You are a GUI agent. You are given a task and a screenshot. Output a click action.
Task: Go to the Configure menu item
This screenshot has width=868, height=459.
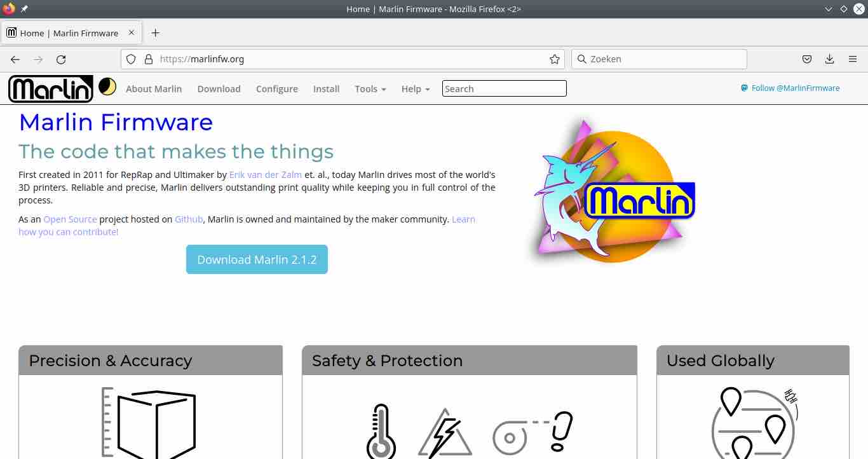(277, 89)
